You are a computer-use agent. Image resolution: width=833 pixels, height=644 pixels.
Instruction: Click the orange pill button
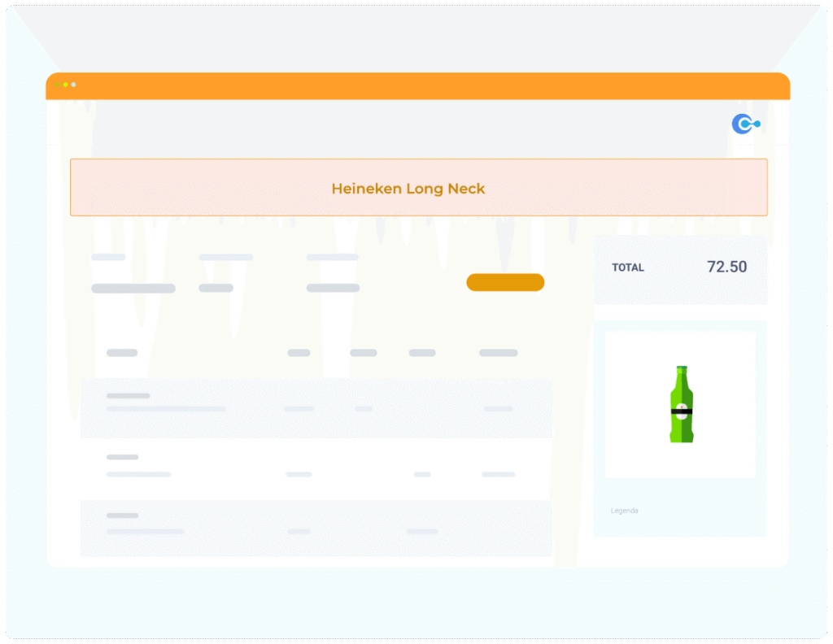click(505, 282)
